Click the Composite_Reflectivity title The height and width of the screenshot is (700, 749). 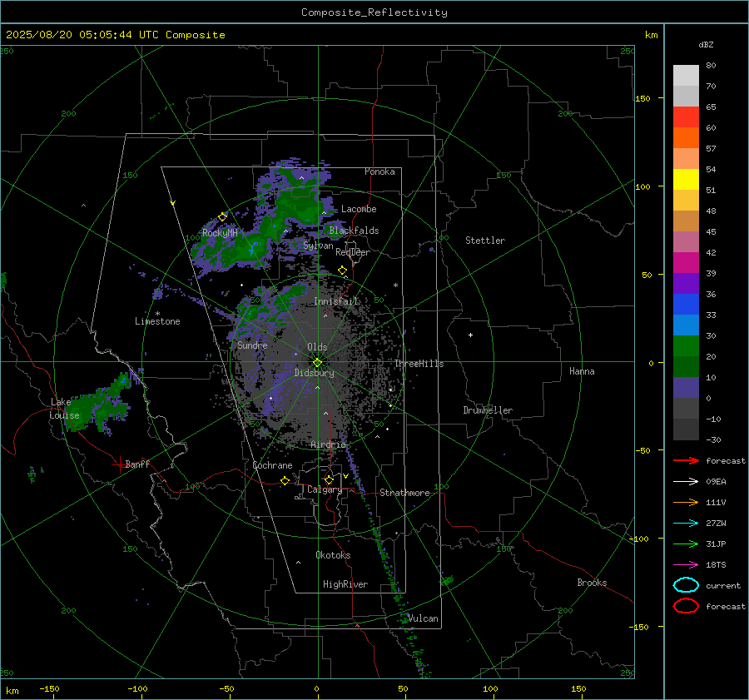tap(374, 12)
